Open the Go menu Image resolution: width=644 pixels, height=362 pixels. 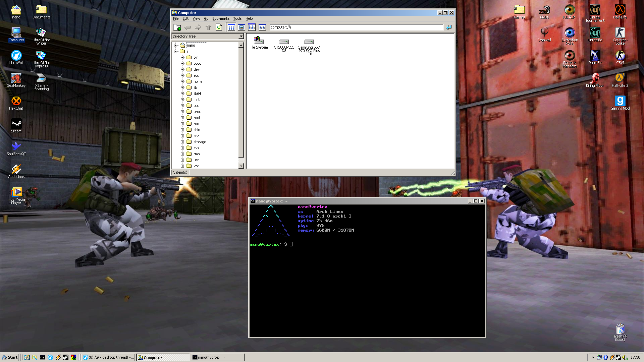point(206,18)
